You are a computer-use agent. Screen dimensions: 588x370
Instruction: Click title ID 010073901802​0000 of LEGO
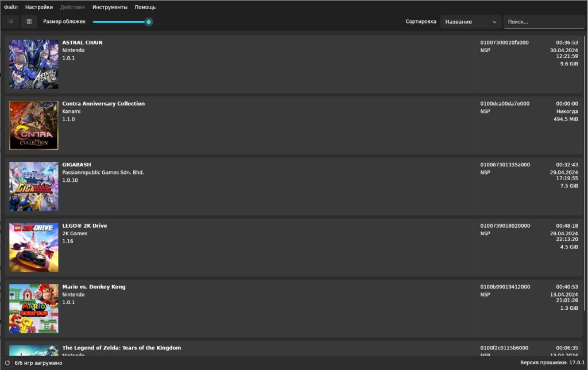(505, 226)
